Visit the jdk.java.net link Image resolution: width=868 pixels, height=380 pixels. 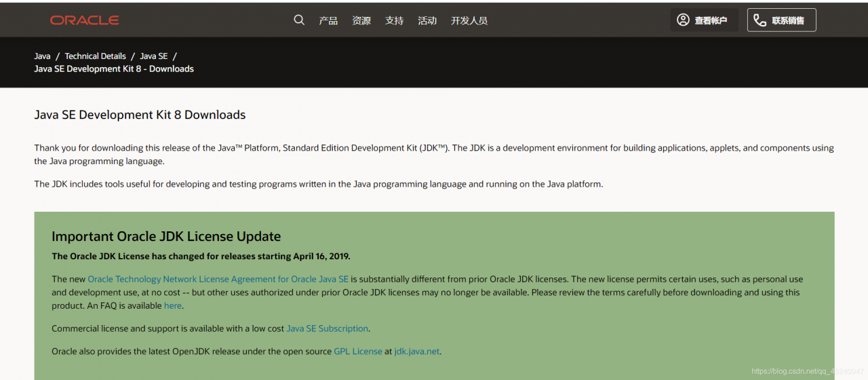pyautogui.click(x=417, y=351)
